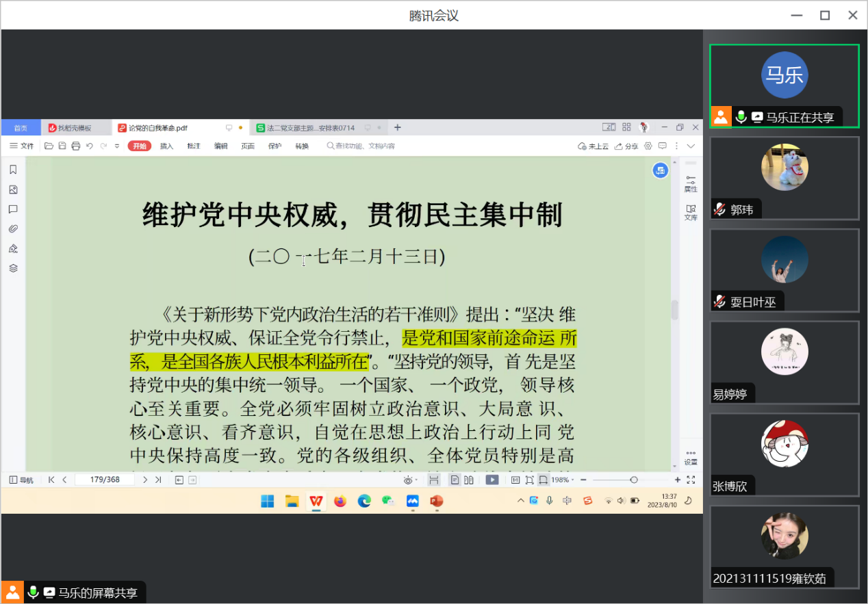This screenshot has width=868, height=604.
Task: Toggle the 导航 navigation pane
Action: coord(21,480)
